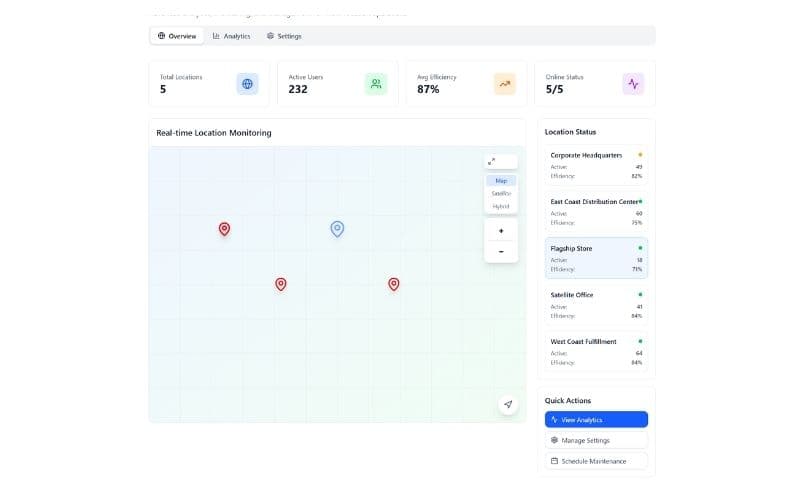Go to the Settings tab

click(x=284, y=36)
